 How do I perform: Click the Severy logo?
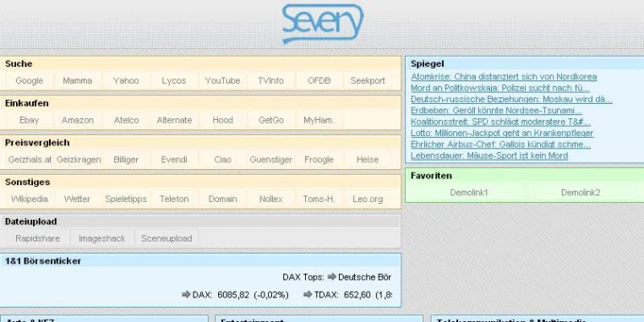(x=323, y=24)
